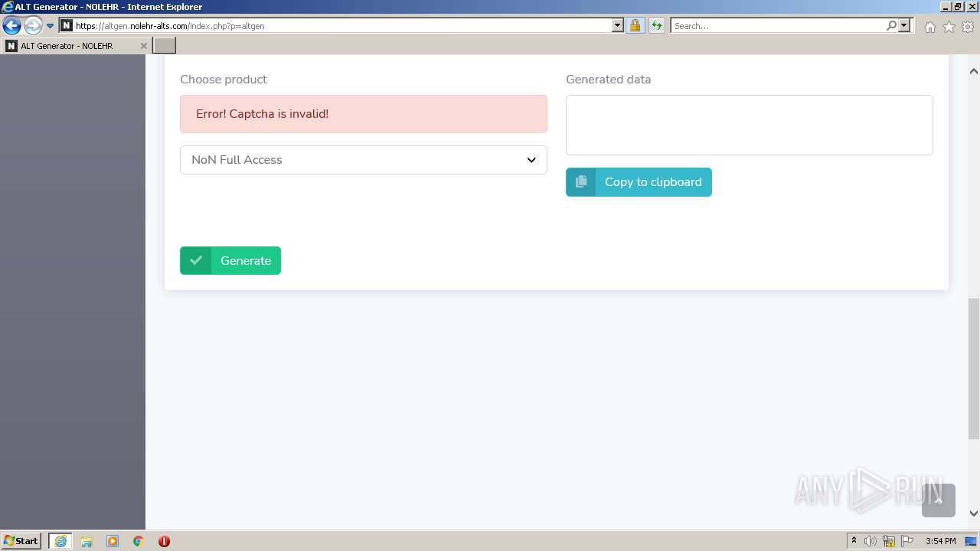980x551 pixels.
Task: Click the 3:54 PM clock
Action: (940, 541)
